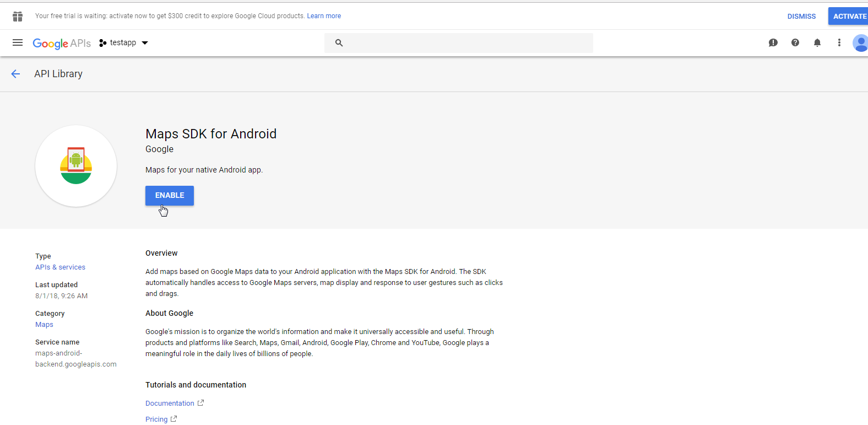Click the API Library heading
Screen dimensions: 868x425
tap(58, 74)
